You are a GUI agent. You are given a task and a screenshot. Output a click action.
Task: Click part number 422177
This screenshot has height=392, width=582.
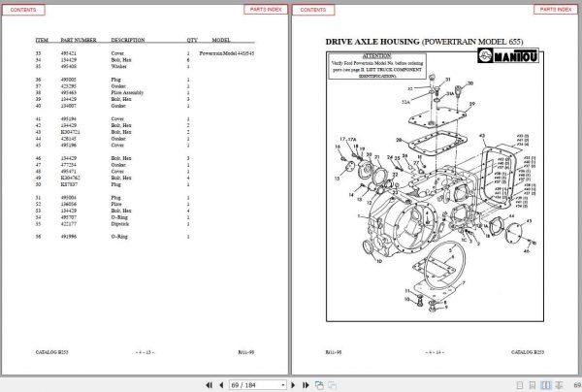(x=69, y=224)
